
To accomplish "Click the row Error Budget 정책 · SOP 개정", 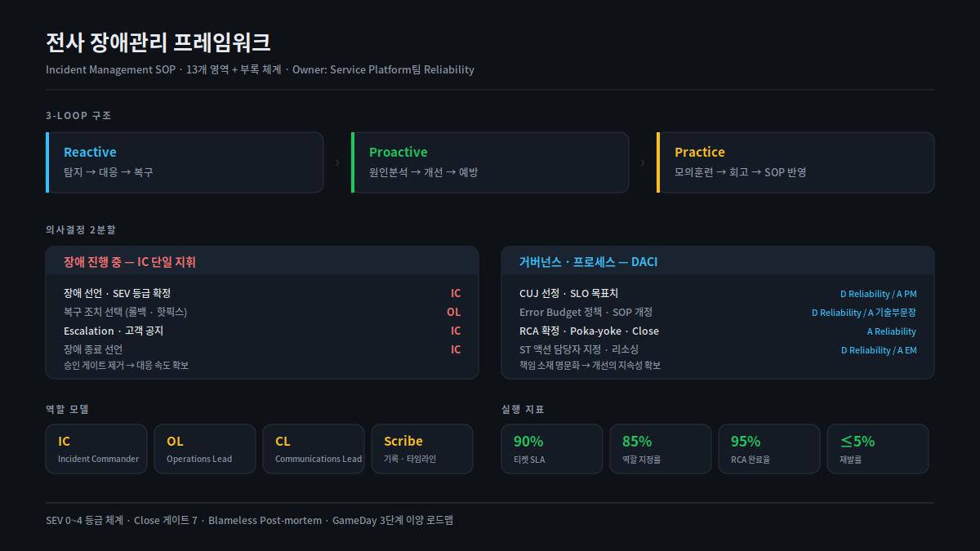I will [718, 312].
